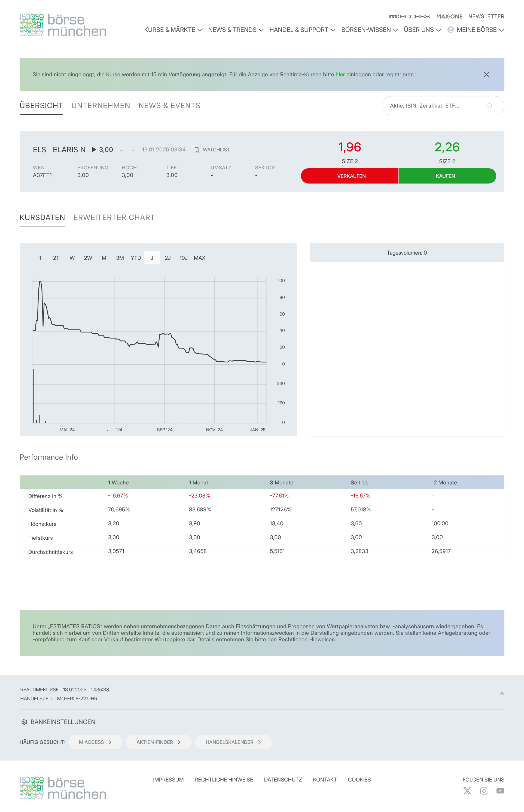524x812 pixels.
Task: Click the search magnifier icon
Action: point(490,106)
